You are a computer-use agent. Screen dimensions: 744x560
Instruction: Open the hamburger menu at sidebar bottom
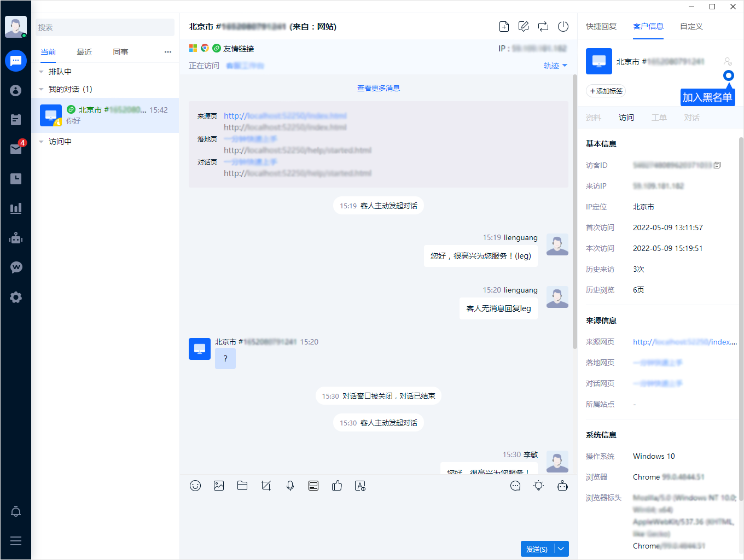pyautogui.click(x=16, y=541)
